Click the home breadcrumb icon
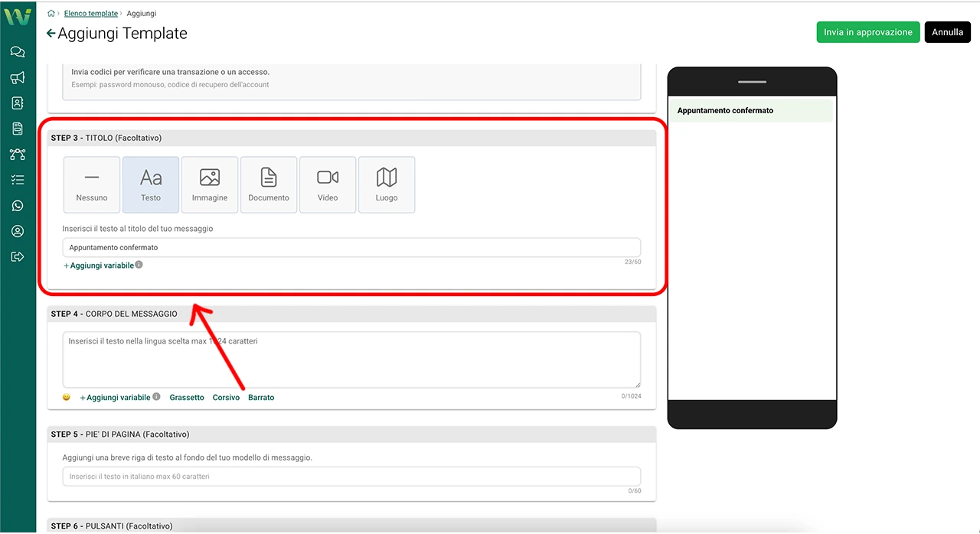This screenshot has width=980, height=534. [x=51, y=14]
